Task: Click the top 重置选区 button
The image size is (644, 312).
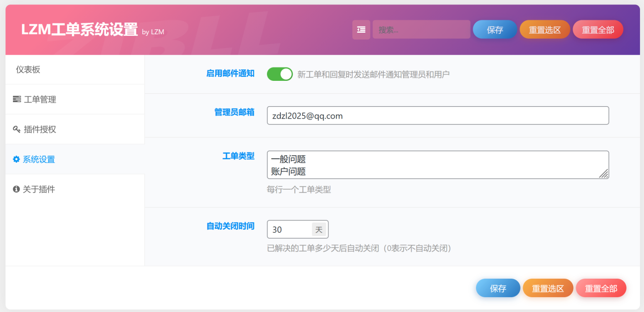Action: point(545,29)
